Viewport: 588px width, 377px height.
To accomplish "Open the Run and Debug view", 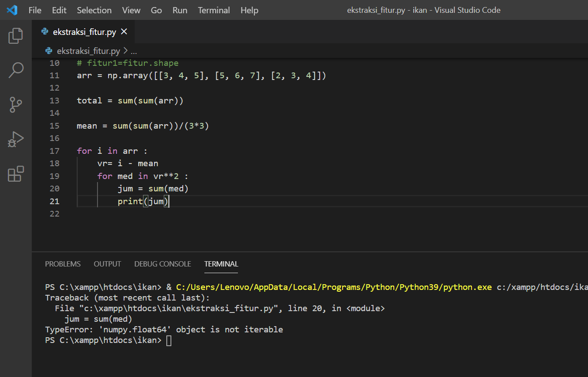I will [15, 139].
